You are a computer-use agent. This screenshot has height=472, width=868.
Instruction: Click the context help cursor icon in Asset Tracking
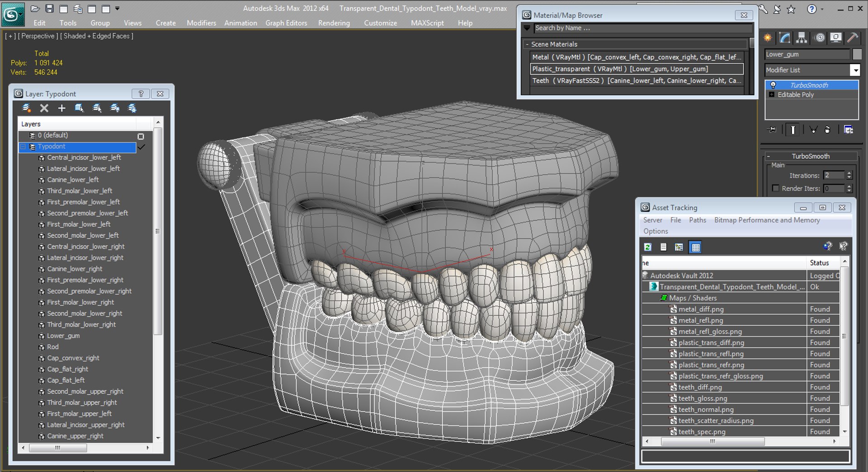(843, 246)
